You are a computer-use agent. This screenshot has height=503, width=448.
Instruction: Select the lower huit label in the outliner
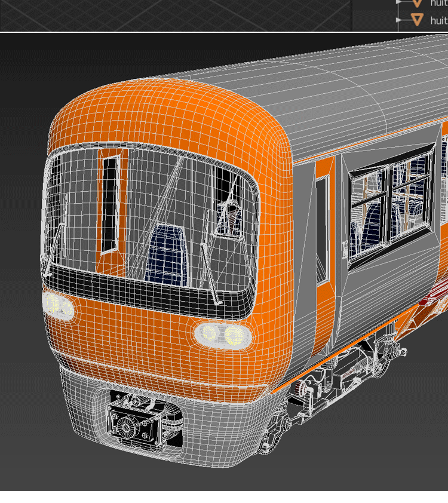pyautogui.click(x=439, y=20)
